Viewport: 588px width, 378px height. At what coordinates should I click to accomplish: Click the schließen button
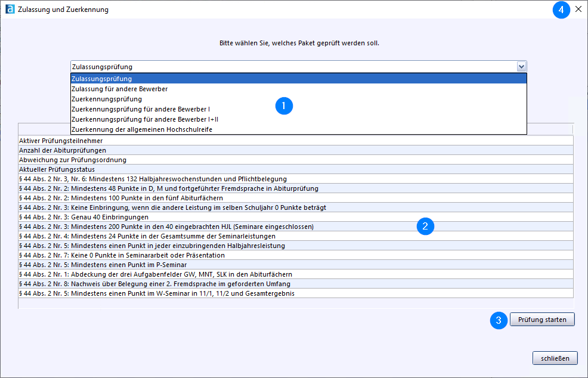[555, 358]
